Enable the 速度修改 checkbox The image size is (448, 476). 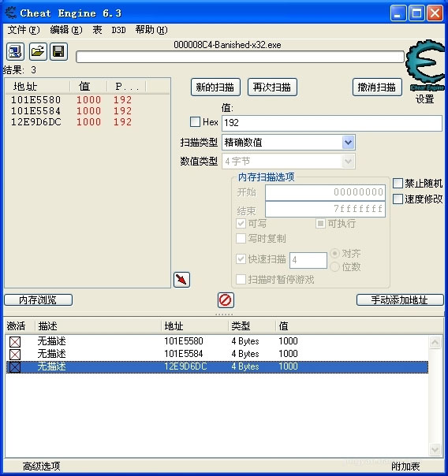[398, 199]
